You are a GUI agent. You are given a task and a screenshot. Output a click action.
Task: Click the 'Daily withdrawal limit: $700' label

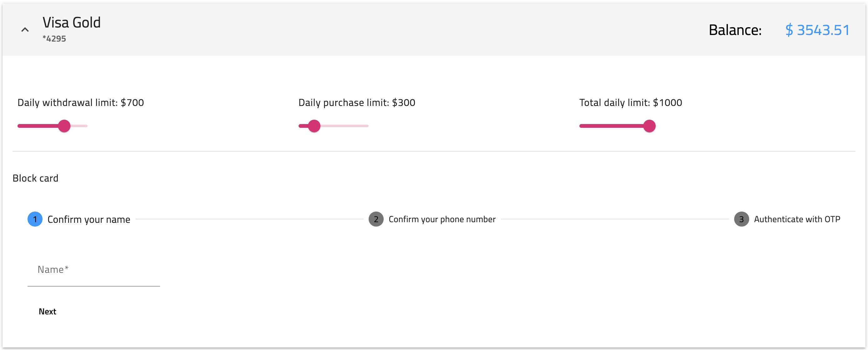pyautogui.click(x=81, y=102)
